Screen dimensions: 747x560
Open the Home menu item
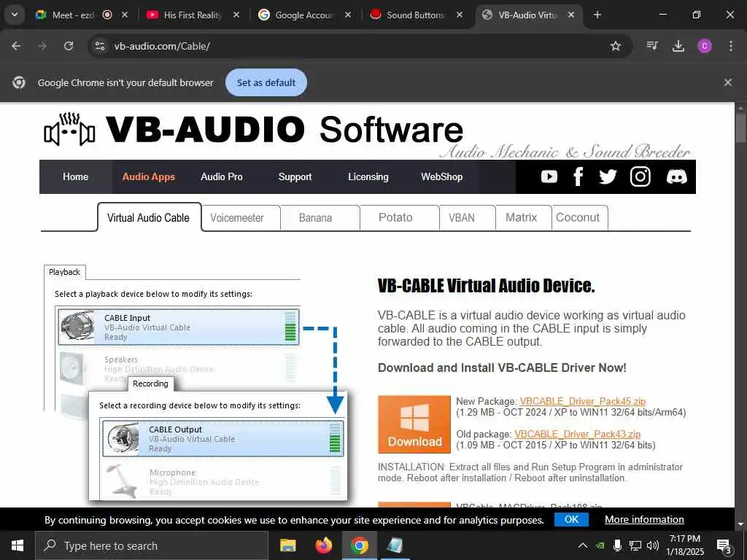pos(75,176)
